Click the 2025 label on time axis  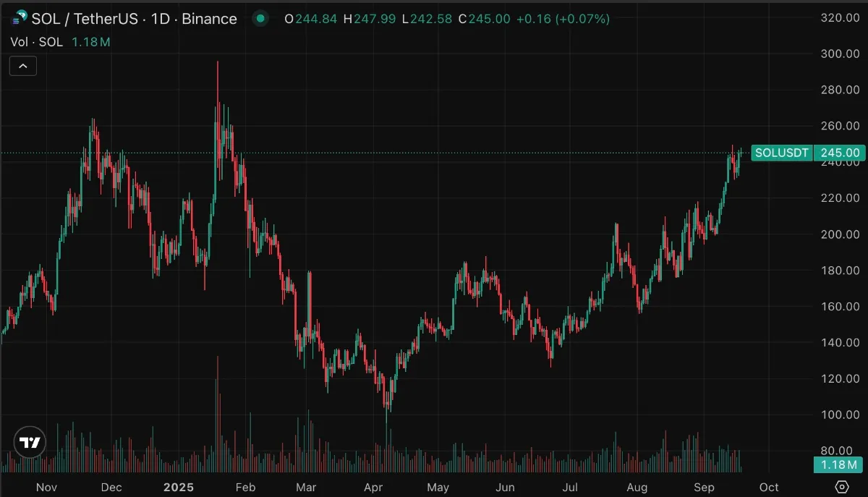pyautogui.click(x=179, y=488)
